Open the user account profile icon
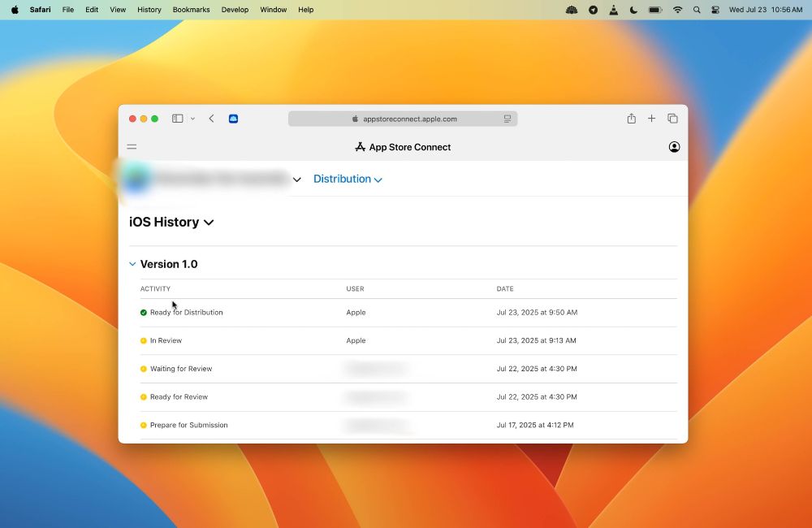The image size is (812, 528). pos(674,147)
